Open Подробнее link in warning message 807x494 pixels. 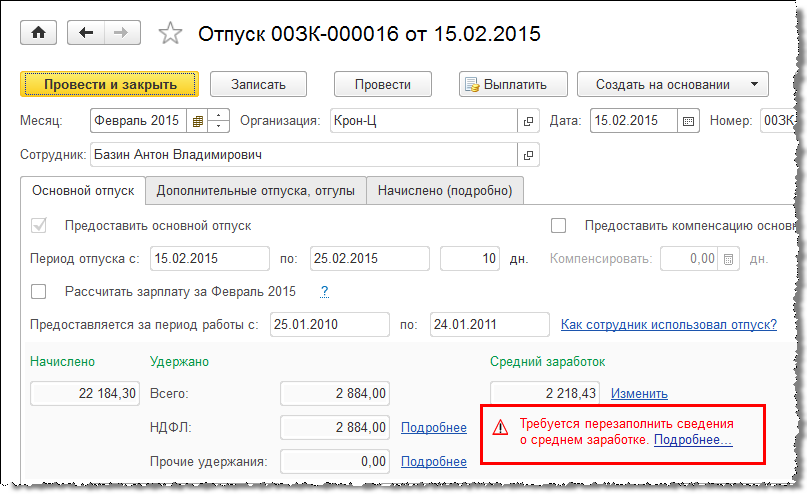point(693,440)
